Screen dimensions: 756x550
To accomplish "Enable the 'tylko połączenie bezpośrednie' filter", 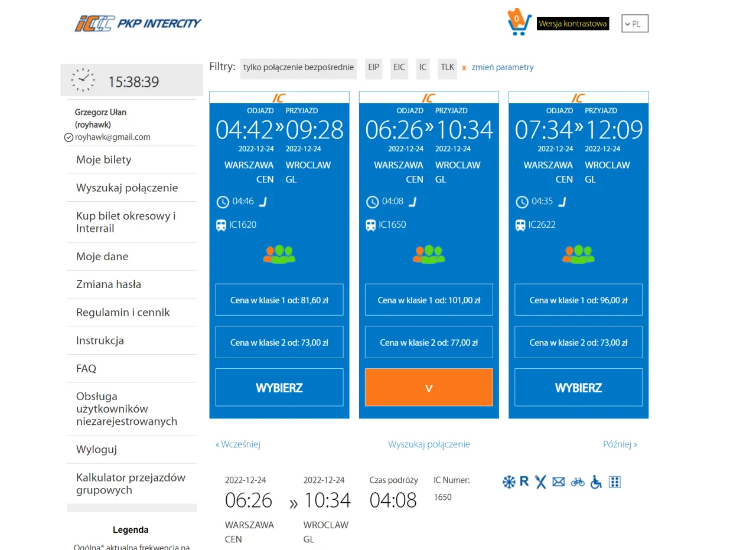I will [298, 68].
